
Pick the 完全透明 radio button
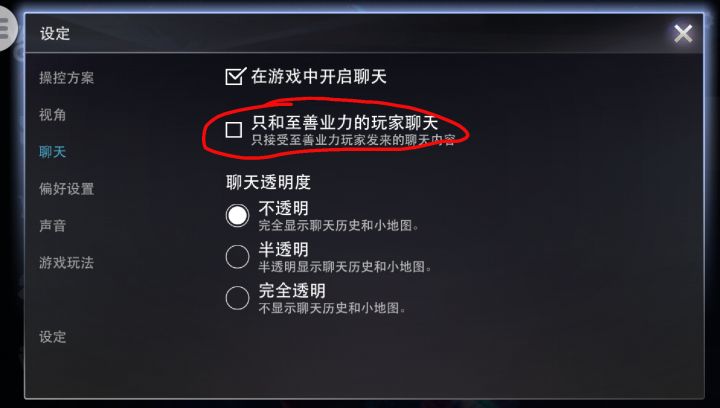[237, 297]
